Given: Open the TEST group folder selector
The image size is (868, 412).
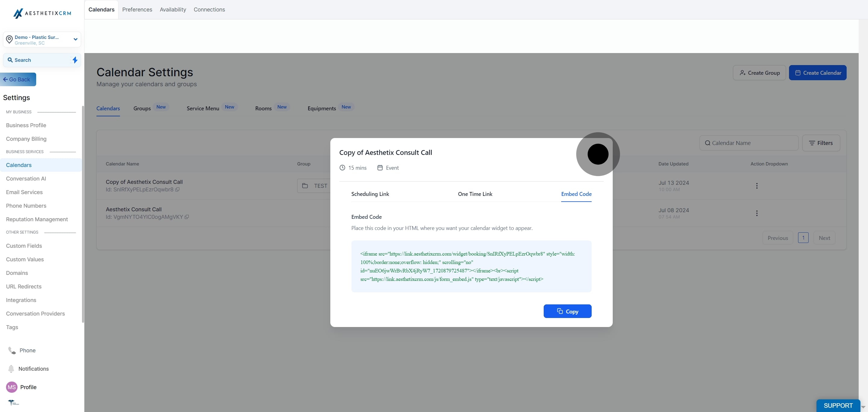Looking at the screenshot, I should tap(314, 186).
